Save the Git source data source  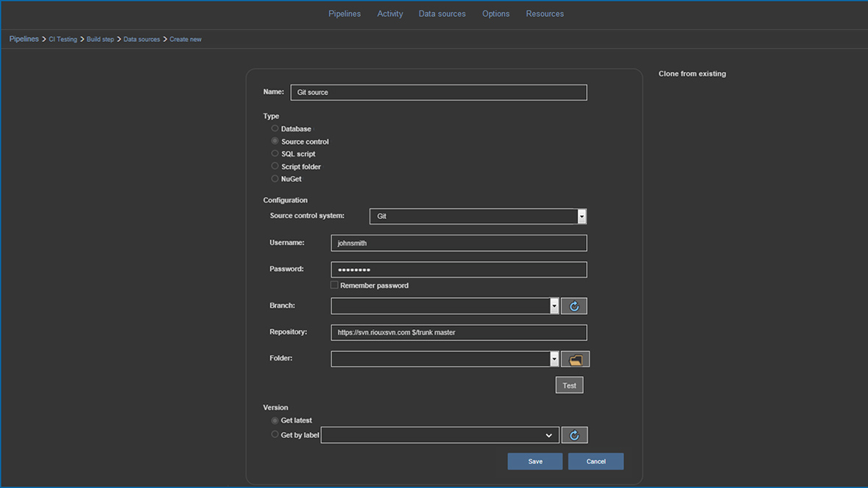534,461
